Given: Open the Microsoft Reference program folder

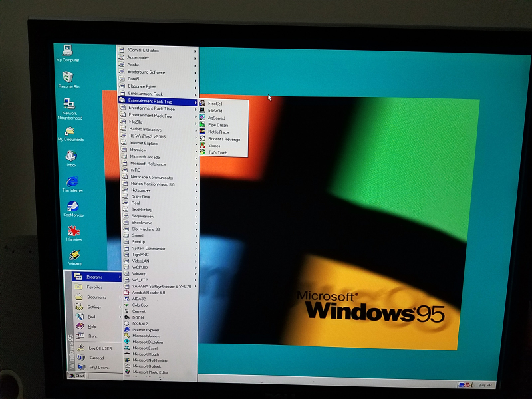Looking at the screenshot, I should pyautogui.click(x=159, y=164).
